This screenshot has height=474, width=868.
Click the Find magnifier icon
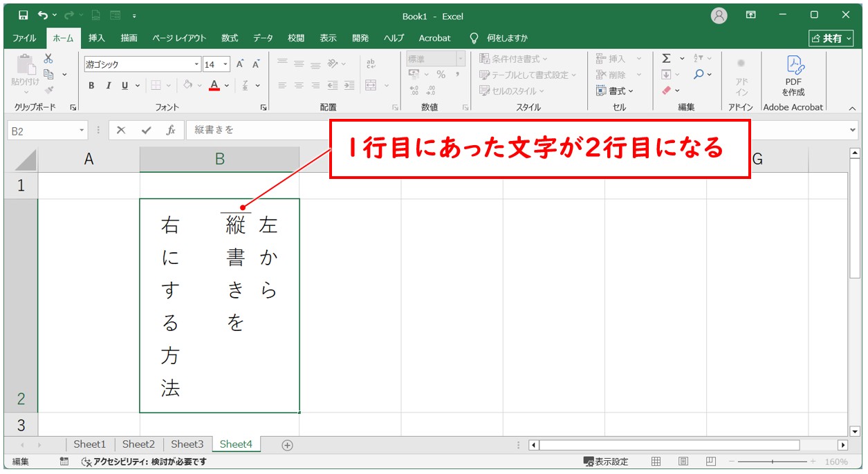699,74
